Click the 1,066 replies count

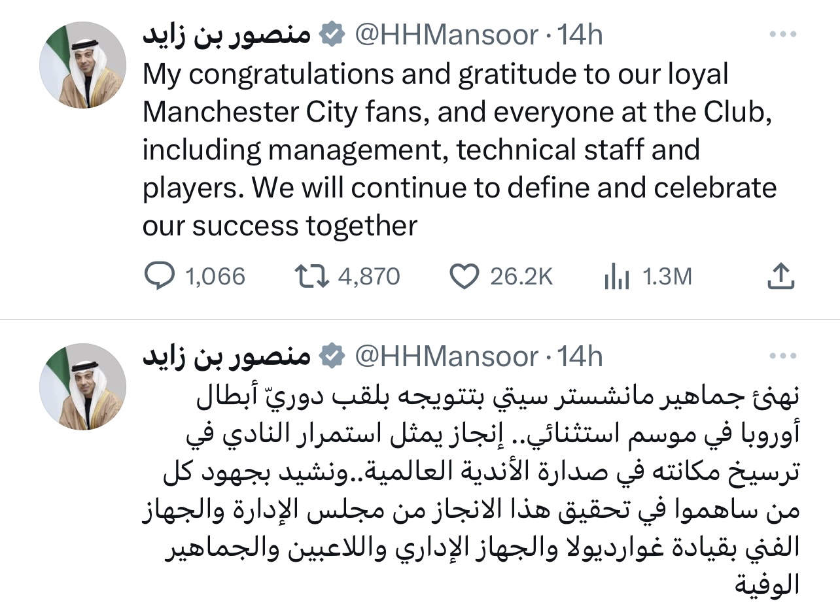coord(215,277)
